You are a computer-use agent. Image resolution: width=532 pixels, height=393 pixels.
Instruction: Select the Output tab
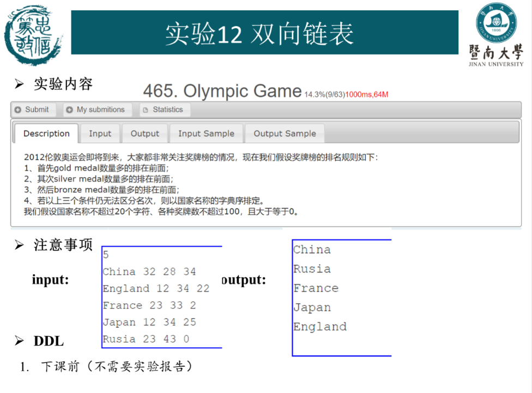pyautogui.click(x=145, y=134)
